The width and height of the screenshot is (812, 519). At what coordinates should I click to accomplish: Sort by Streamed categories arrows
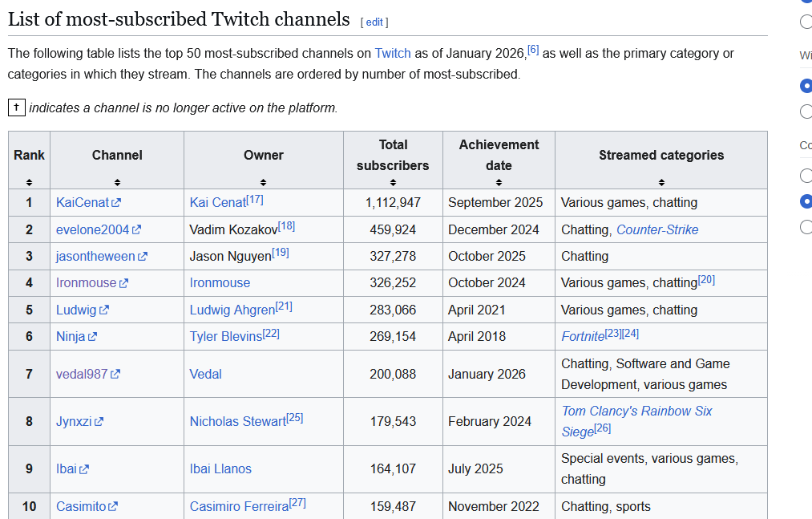(661, 183)
